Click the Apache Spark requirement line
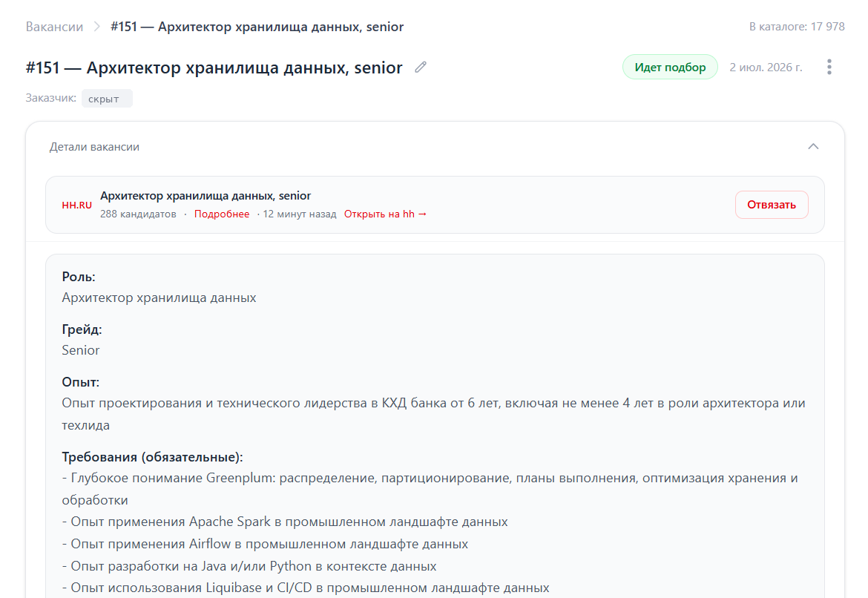868x598 pixels. pyautogui.click(x=285, y=522)
